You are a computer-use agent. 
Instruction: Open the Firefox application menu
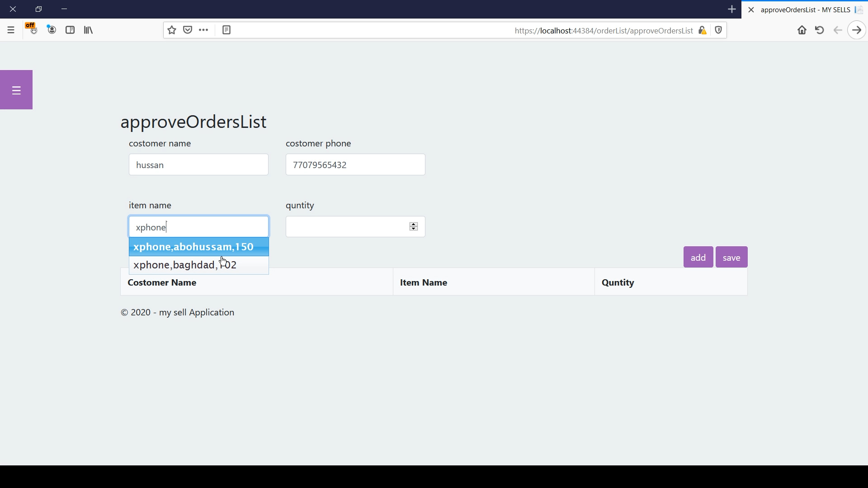coord(10,30)
